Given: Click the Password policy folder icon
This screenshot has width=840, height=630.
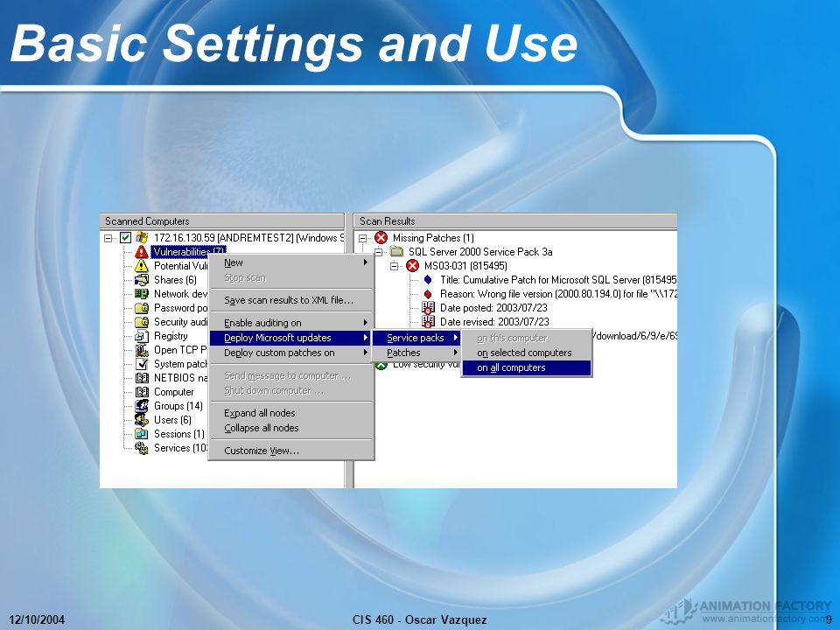Looking at the screenshot, I should point(142,307).
